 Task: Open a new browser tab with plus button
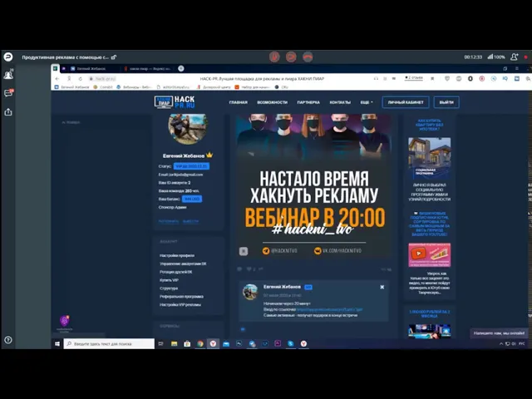tap(181, 68)
